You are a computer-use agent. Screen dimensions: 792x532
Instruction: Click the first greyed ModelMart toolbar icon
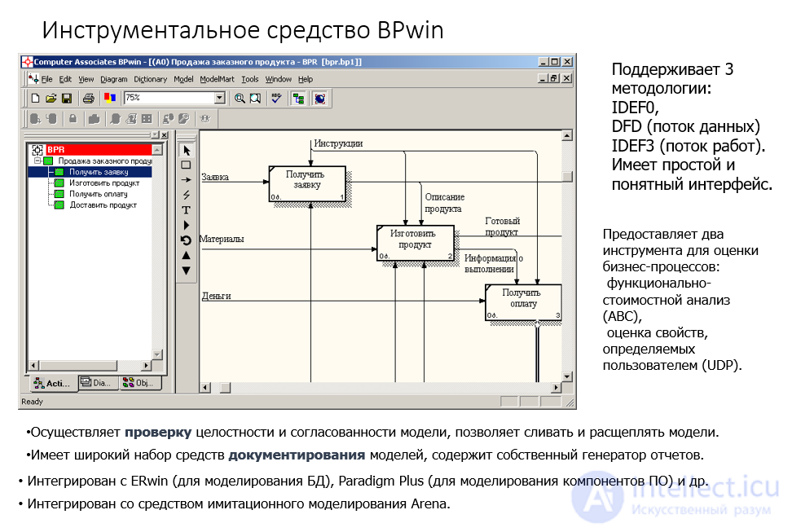pyautogui.click(x=35, y=119)
